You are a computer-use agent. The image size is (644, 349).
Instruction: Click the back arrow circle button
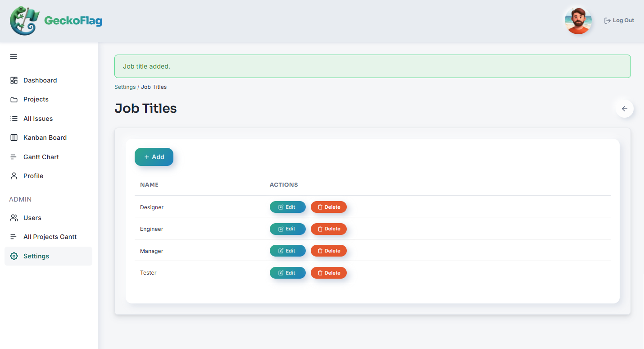(625, 109)
